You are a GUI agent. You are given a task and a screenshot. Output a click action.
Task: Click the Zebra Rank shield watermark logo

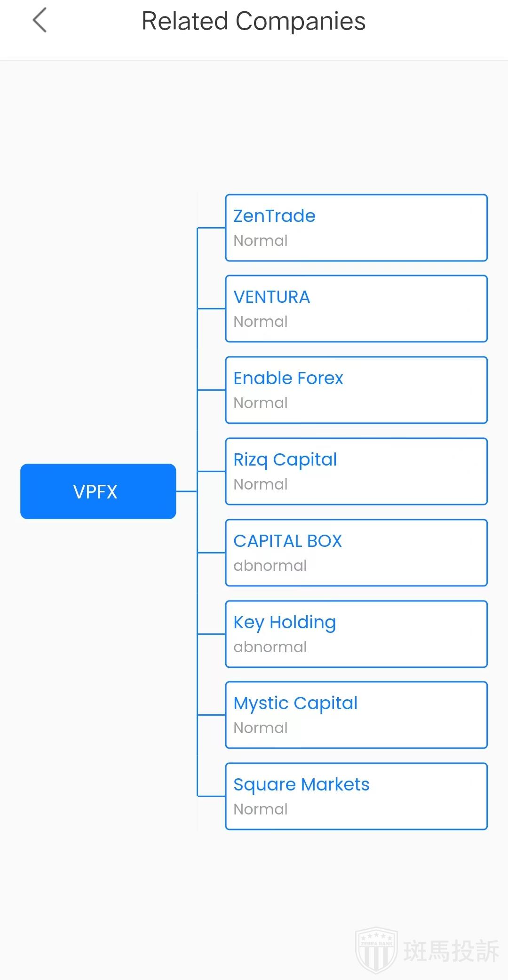click(x=376, y=950)
